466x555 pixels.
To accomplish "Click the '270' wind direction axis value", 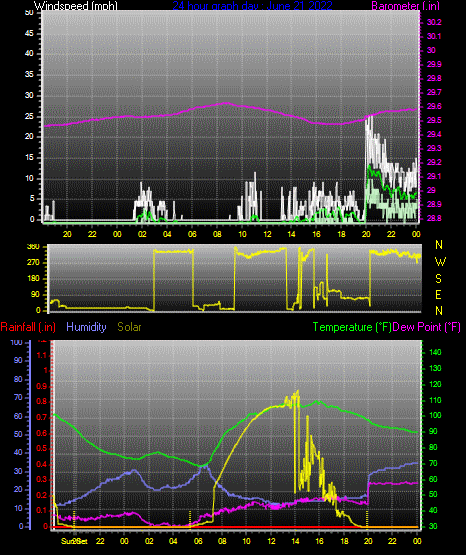I will (33, 263).
